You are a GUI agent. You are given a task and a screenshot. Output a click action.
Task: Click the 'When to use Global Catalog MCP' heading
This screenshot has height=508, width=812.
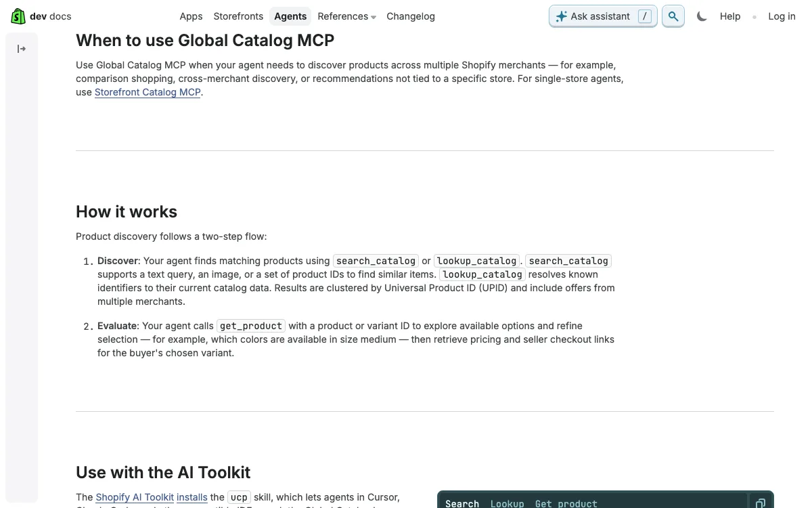205,41
